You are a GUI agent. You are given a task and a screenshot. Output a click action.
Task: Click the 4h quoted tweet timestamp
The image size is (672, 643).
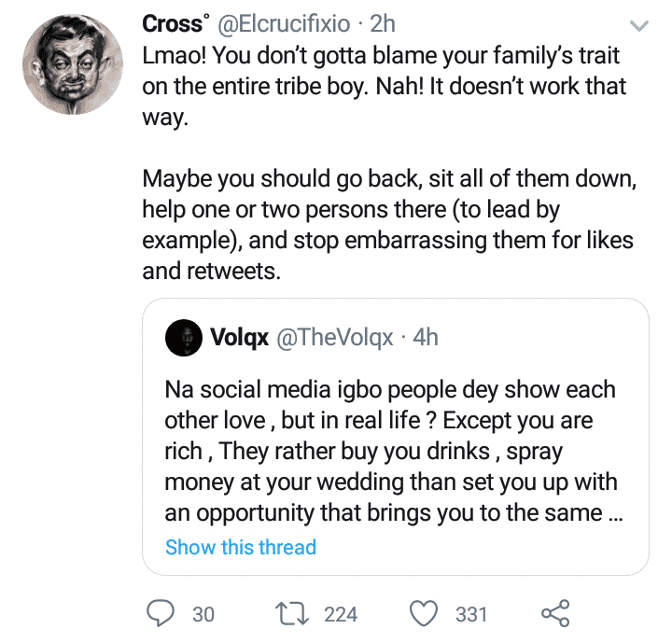pyautogui.click(x=425, y=338)
